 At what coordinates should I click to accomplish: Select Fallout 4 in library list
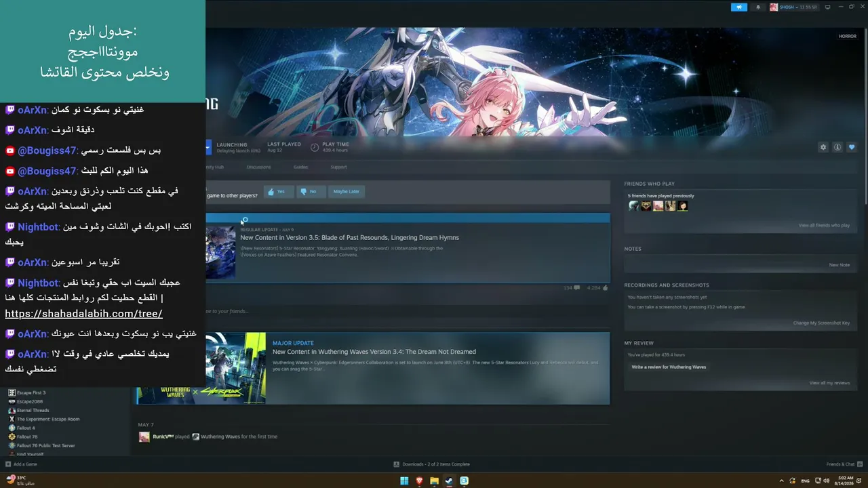click(26, 428)
